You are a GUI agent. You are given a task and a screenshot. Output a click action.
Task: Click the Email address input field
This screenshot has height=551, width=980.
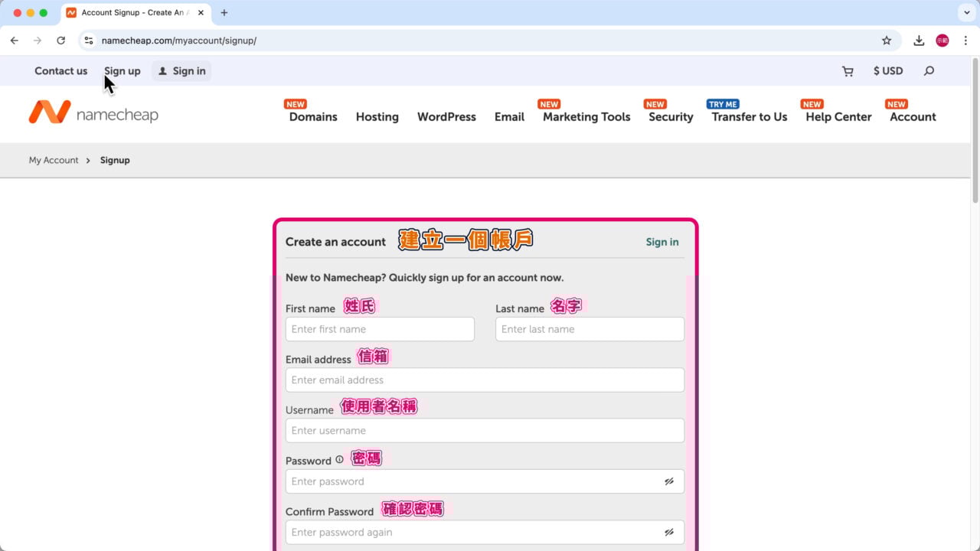click(485, 380)
